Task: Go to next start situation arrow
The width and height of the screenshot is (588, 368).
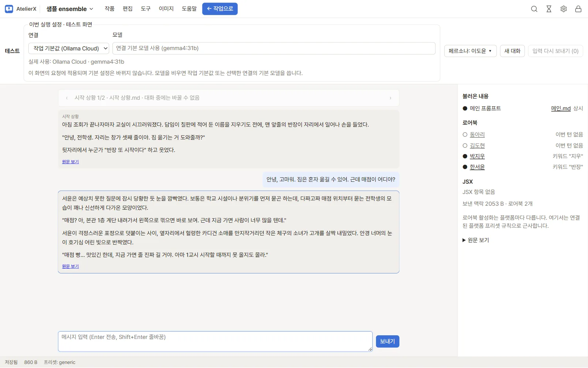Action: (390, 98)
